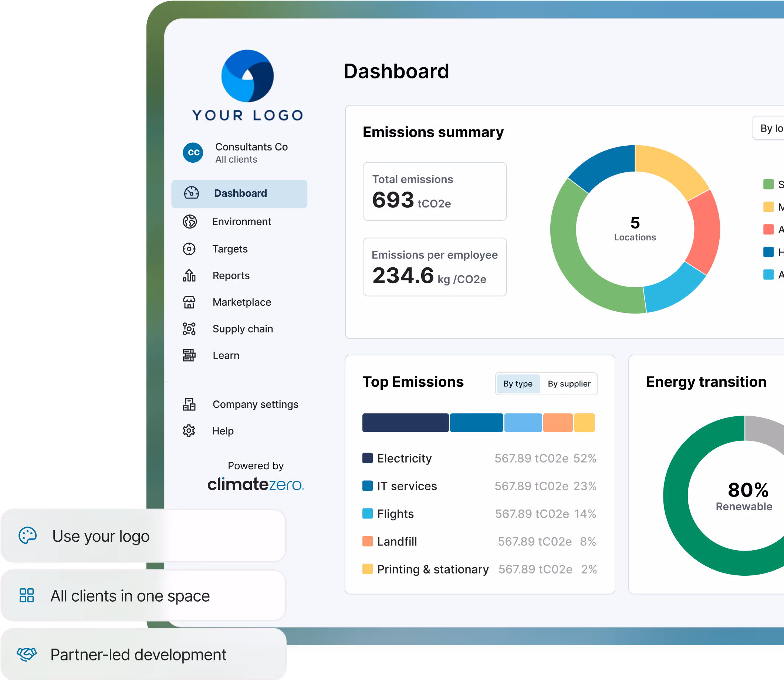This screenshot has width=784, height=680.
Task: Click the Total emissions card
Action: [435, 191]
